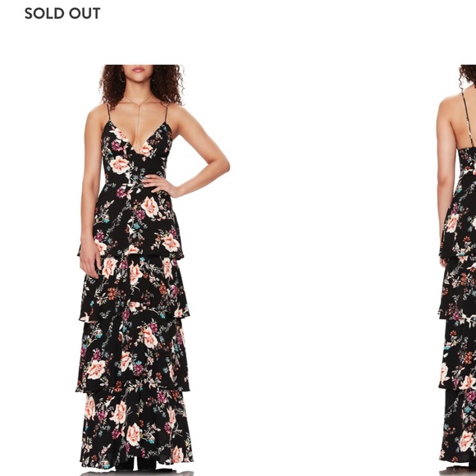Select the second ruffle tier of front dress
The height and width of the screenshot is (476, 476).
pyautogui.click(x=134, y=288)
